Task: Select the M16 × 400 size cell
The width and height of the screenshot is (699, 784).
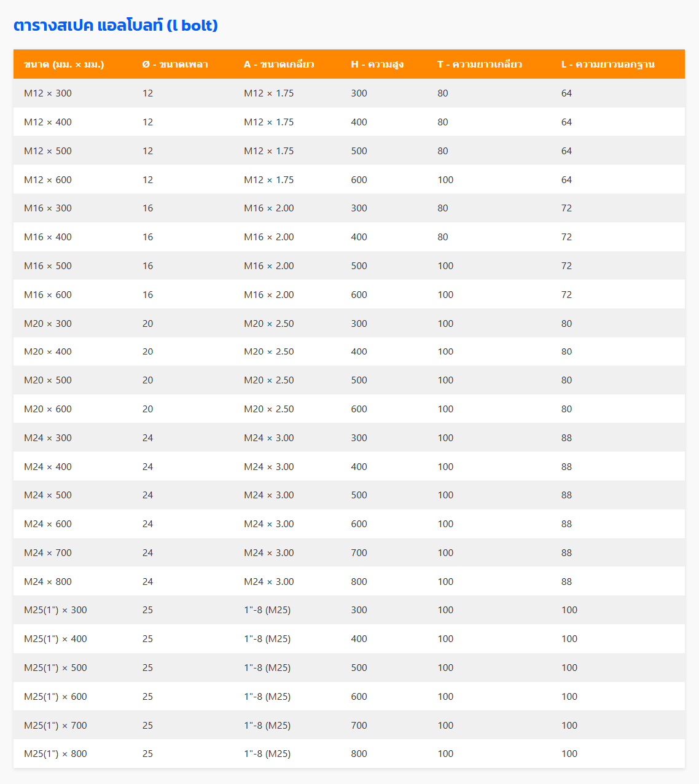Action: click(48, 237)
